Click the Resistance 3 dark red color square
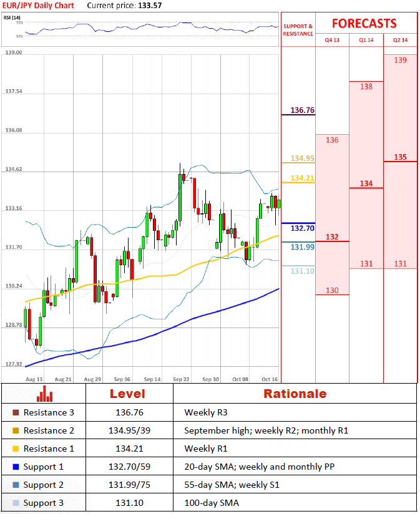 [15, 413]
